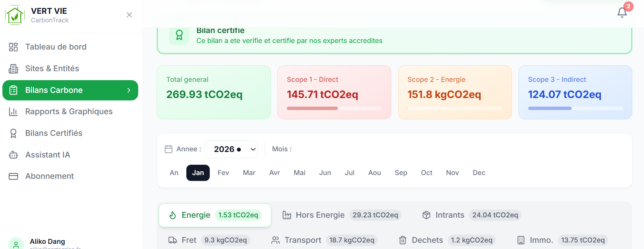The image size is (644, 249).
Task: Switch to the Immo. tab
Action: [563, 240]
